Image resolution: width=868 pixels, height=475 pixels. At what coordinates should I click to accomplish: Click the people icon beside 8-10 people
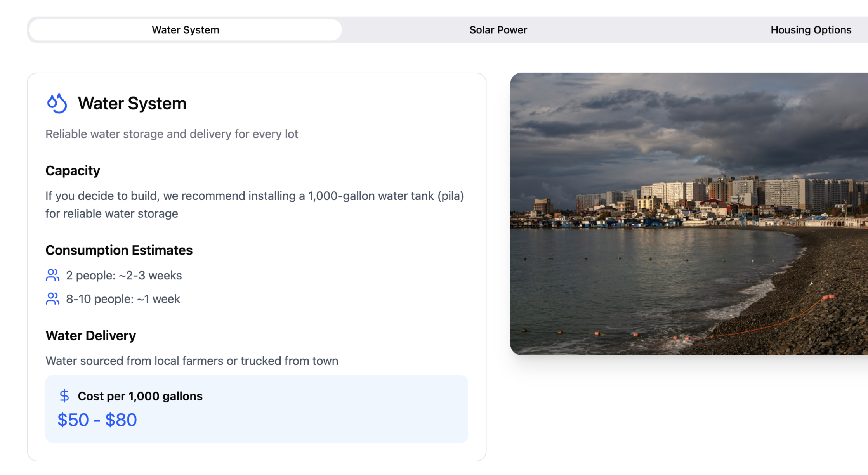point(52,299)
